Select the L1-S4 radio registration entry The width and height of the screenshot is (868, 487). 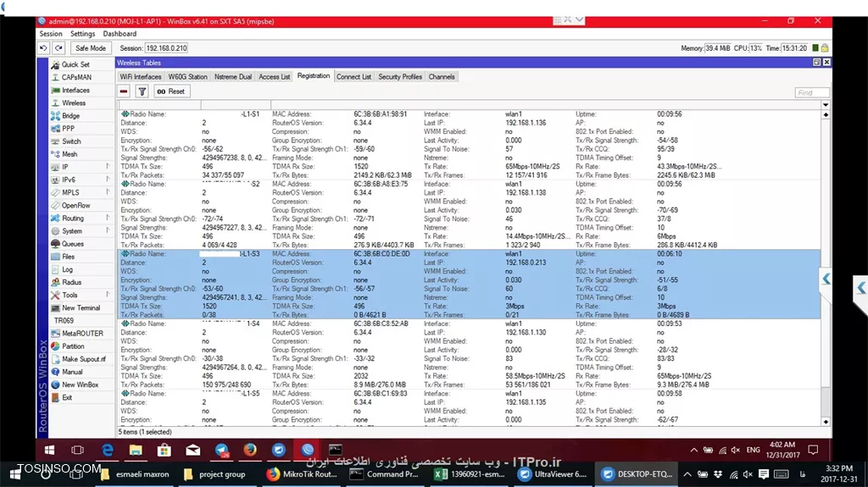(468, 354)
